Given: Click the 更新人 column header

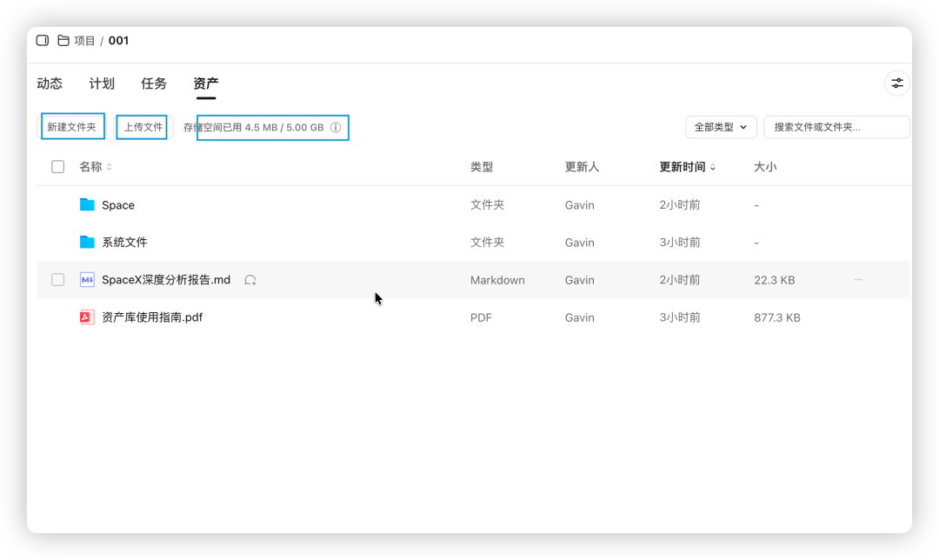Looking at the screenshot, I should (x=582, y=166).
